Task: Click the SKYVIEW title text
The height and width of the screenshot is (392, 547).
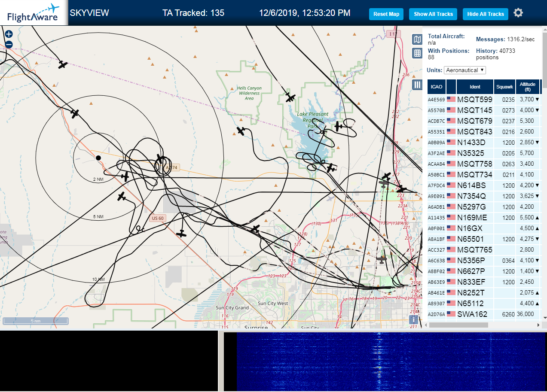Action: point(89,13)
